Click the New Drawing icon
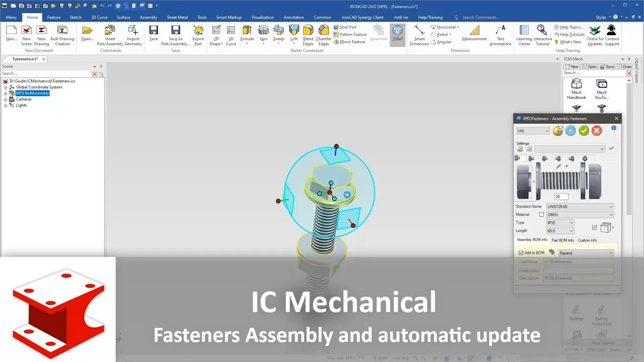This screenshot has width=644, height=362. (41, 31)
